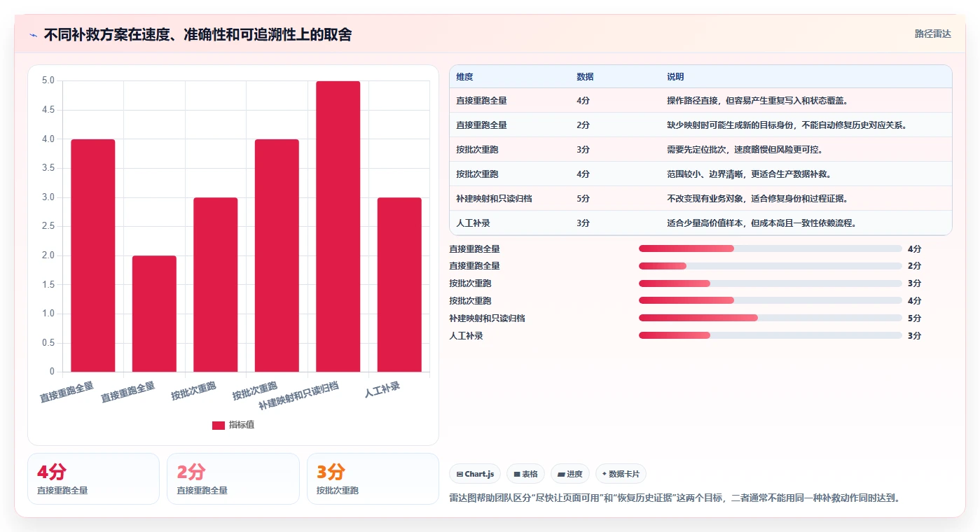Click the 人工补录 label in the progress list
This screenshot has width=980, height=532.
[466, 336]
